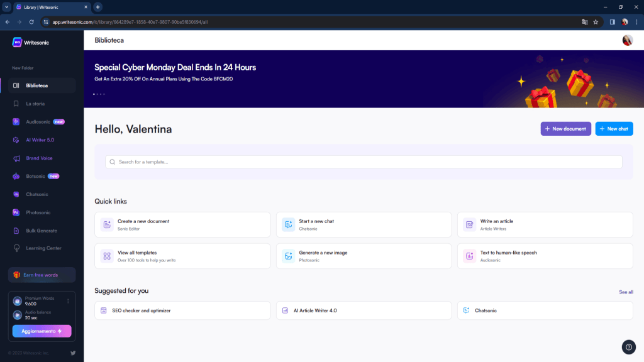Click the New document button

[565, 129]
